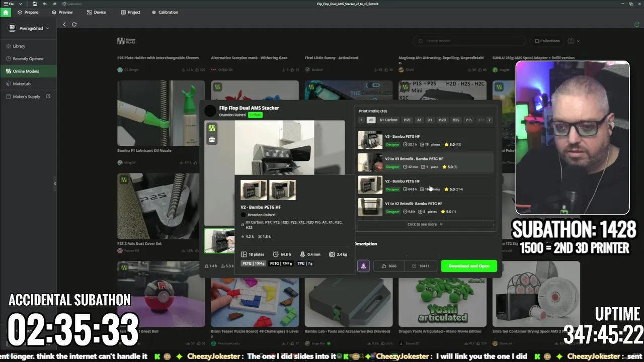Filter profiles by X1
This screenshot has width=644, height=362.
click(430, 120)
